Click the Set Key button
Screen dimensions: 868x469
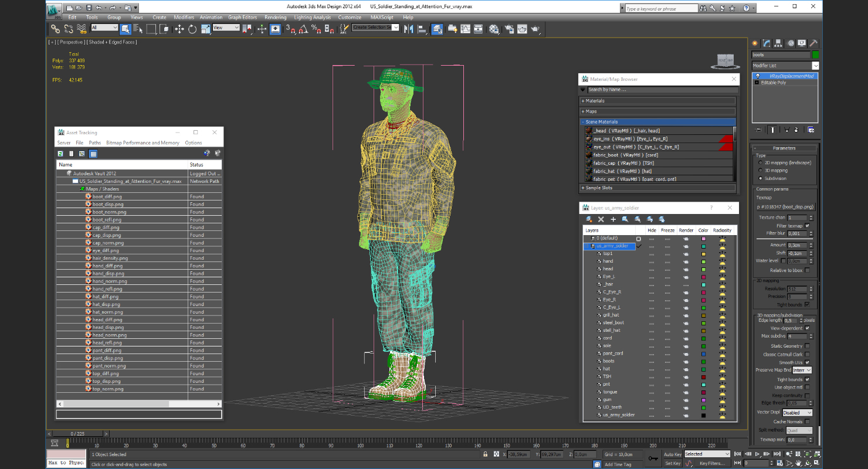point(673,463)
